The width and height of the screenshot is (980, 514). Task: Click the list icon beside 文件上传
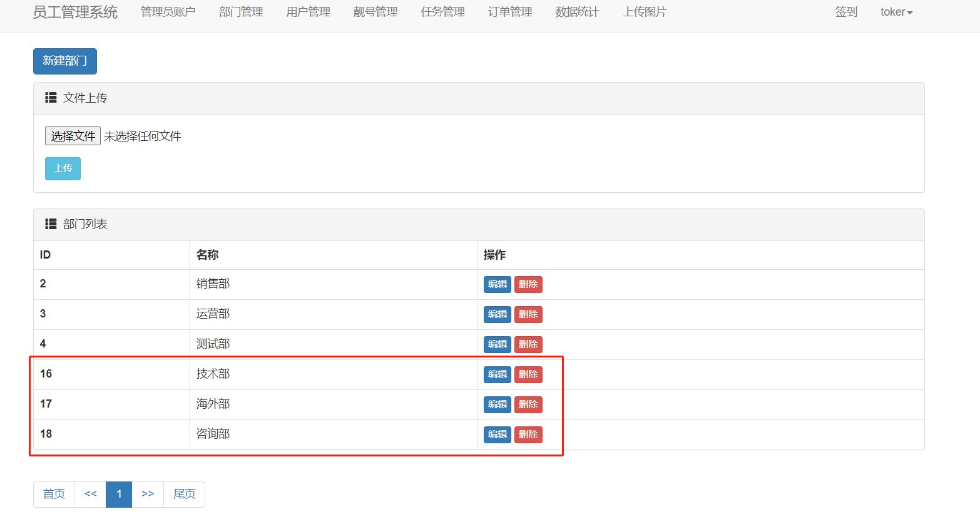click(51, 98)
